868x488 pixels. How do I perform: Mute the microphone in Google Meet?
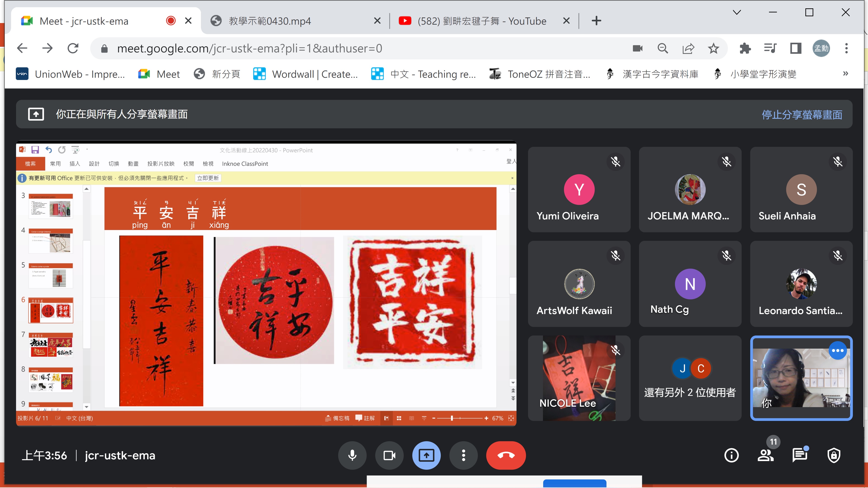[352, 455]
